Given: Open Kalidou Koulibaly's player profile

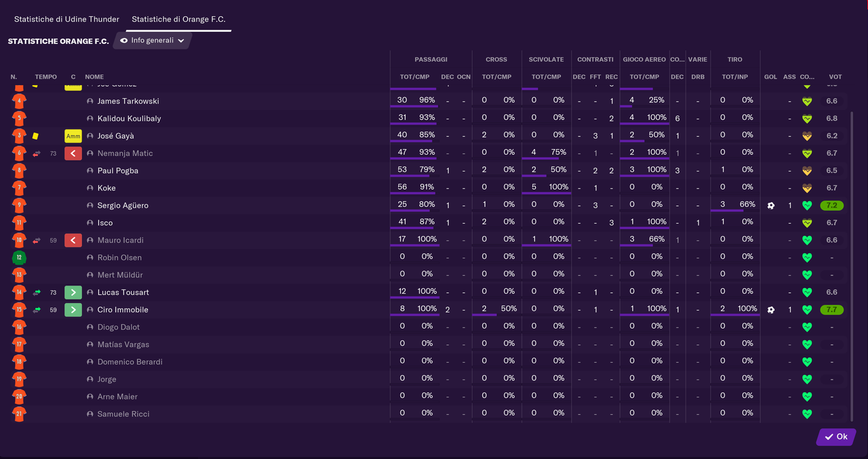Looking at the screenshot, I should 129,119.
